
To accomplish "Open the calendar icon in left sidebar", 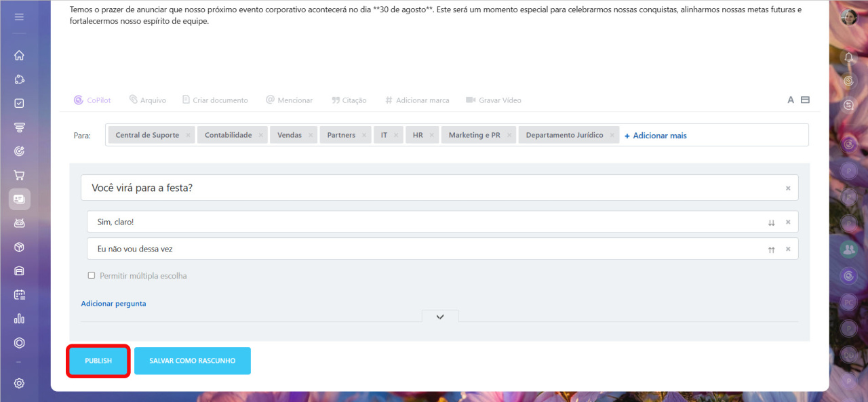I will click(19, 295).
